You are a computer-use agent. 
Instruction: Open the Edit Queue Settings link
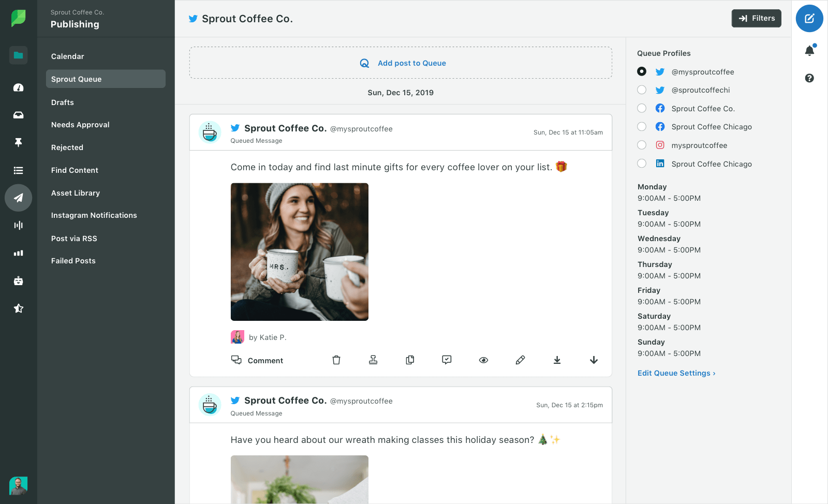[x=676, y=373]
